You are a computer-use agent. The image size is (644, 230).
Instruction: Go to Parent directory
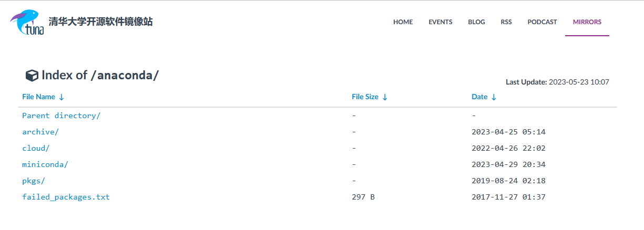(x=61, y=116)
